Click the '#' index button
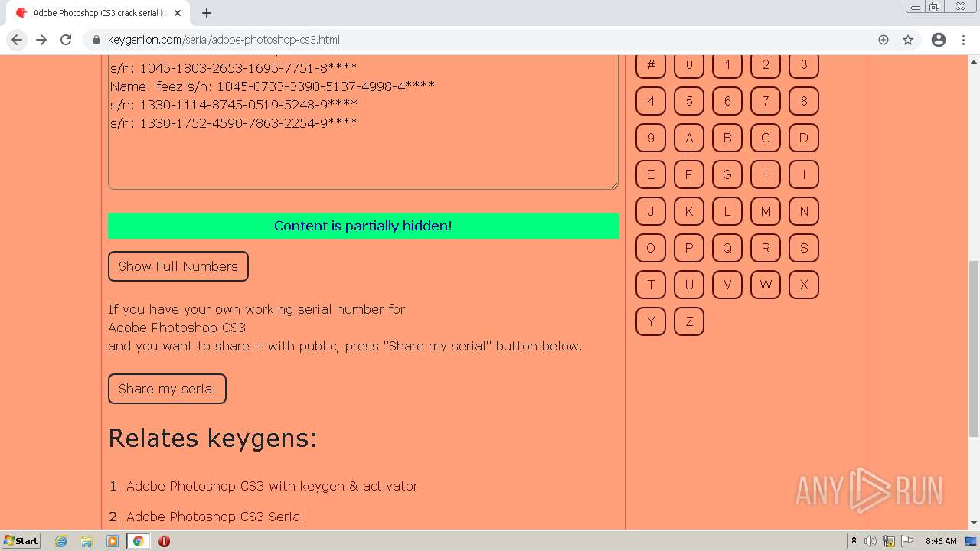 pos(651,65)
